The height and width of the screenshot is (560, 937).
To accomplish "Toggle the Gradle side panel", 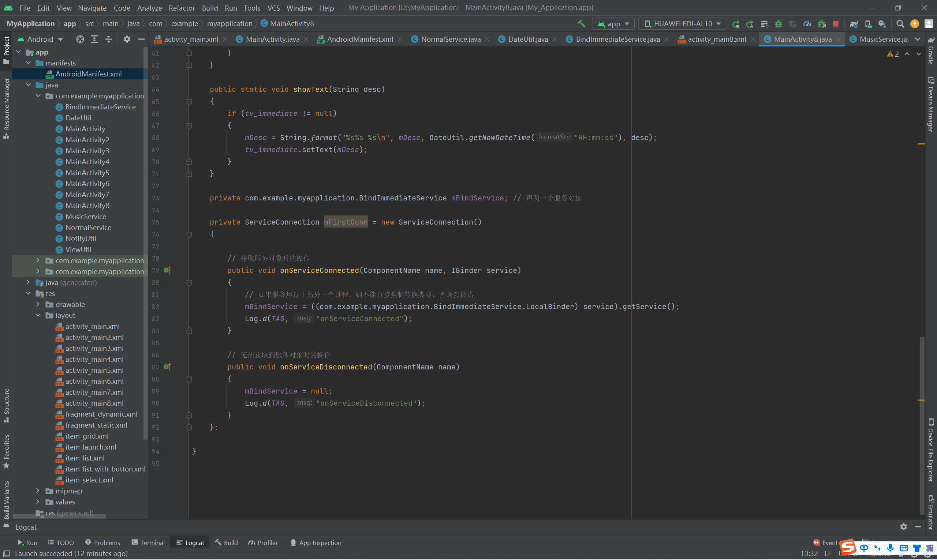I will [x=931, y=51].
